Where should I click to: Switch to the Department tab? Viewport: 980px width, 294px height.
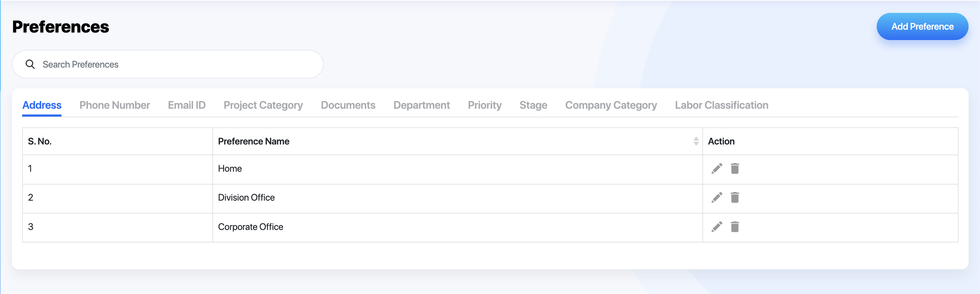(x=421, y=105)
